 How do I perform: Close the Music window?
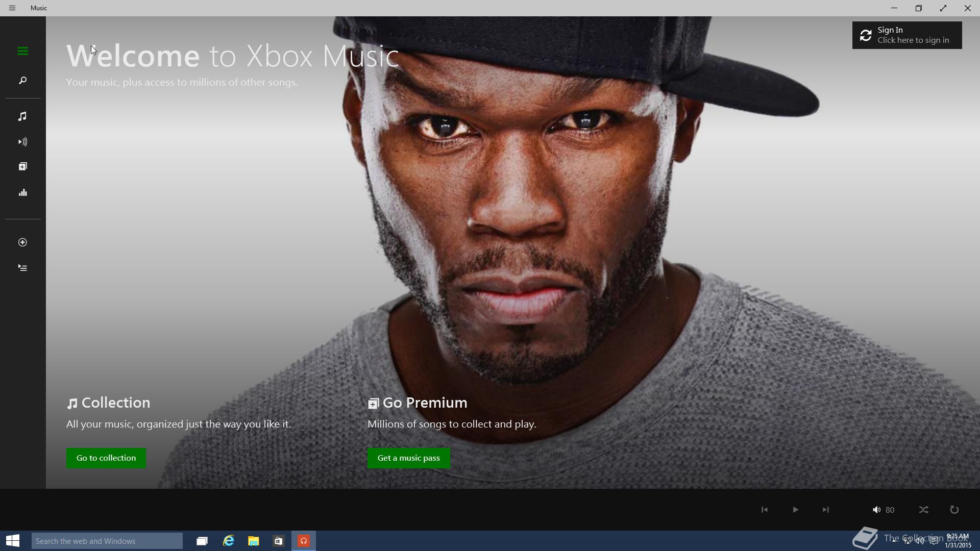click(968, 8)
